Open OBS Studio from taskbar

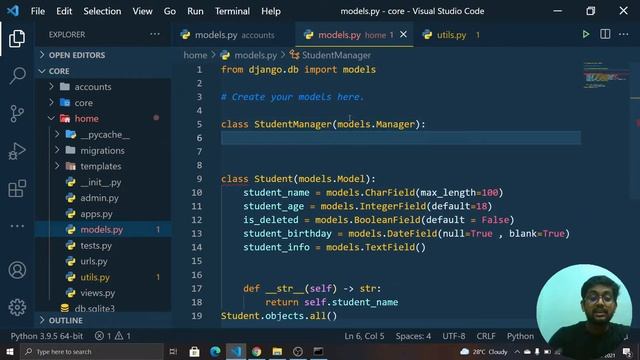298,351
